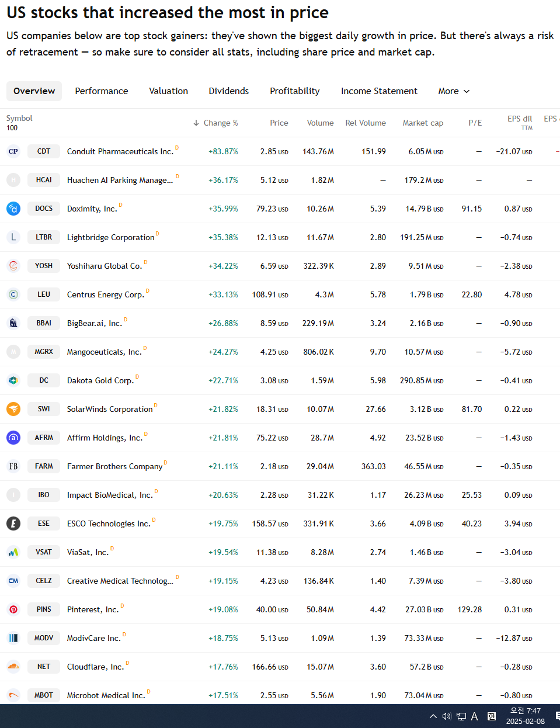Click the Korean IME language icon
The height and width of the screenshot is (728, 560).
pyautogui.click(x=492, y=716)
